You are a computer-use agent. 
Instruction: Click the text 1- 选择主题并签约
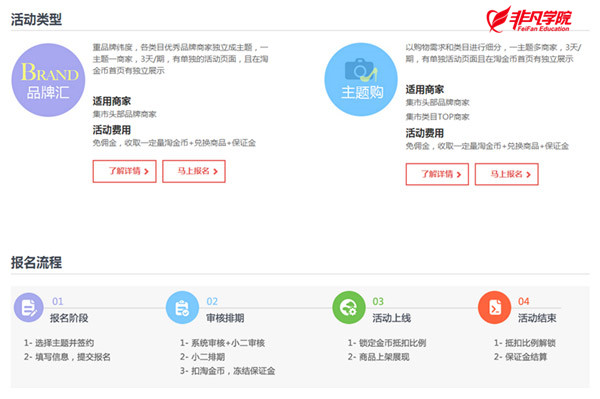click(x=59, y=343)
